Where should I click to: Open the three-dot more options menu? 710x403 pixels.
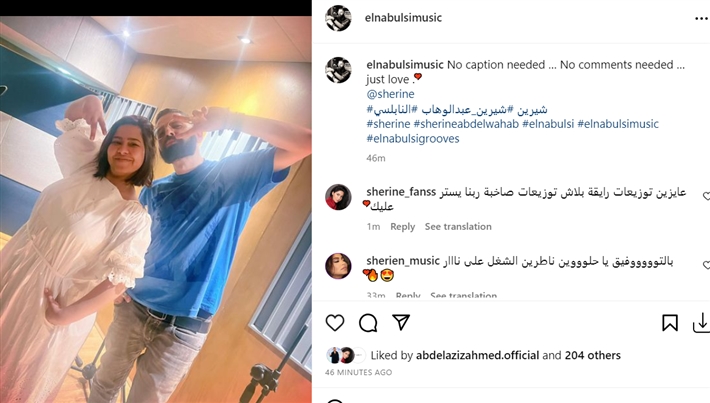(x=701, y=18)
